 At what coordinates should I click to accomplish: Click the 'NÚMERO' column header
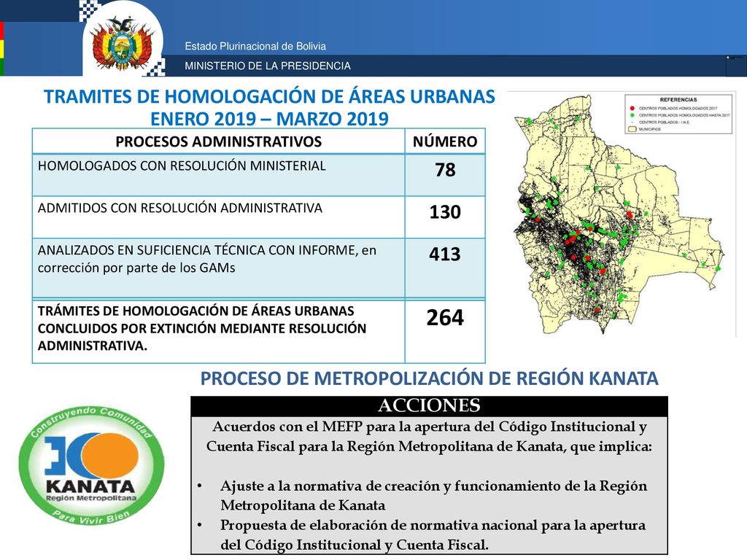click(x=445, y=141)
